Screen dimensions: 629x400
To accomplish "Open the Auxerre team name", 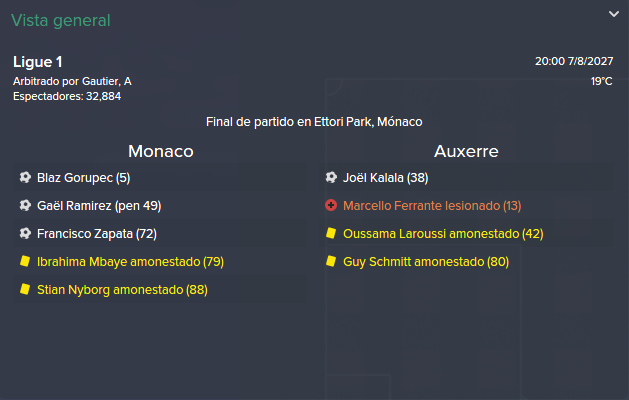I will coord(466,151).
